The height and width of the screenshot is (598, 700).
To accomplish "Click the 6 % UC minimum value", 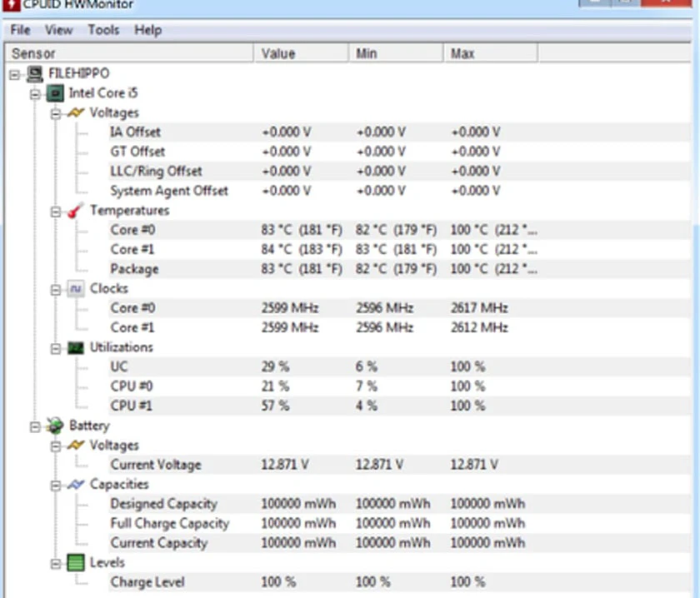I will click(x=367, y=366).
